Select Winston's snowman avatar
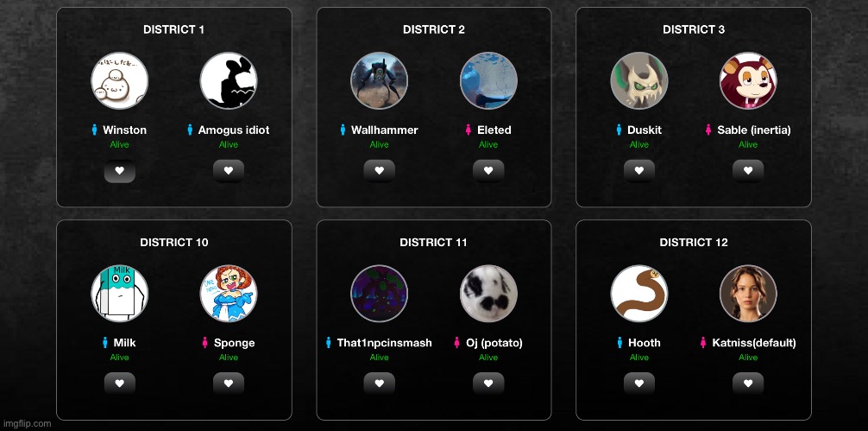Screen dimensions: 868x431 point(120,81)
